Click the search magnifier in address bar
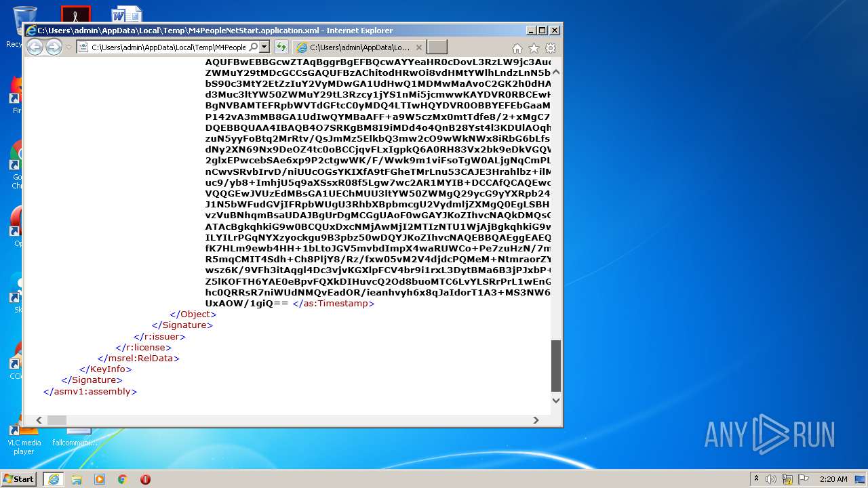Viewport: 868px width, 488px height. [x=253, y=47]
